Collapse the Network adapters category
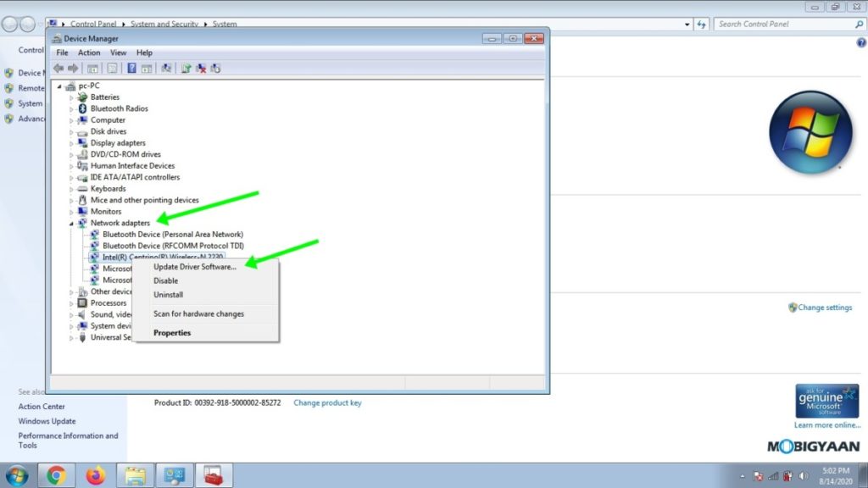The image size is (868, 488). pyautogui.click(x=73, y=222)
